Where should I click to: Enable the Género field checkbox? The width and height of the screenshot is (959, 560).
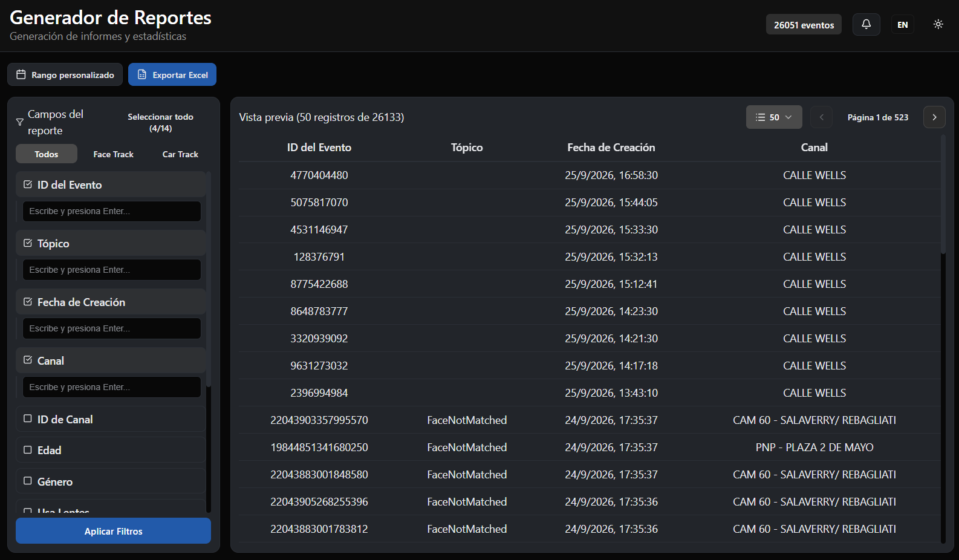pos(28,481)
